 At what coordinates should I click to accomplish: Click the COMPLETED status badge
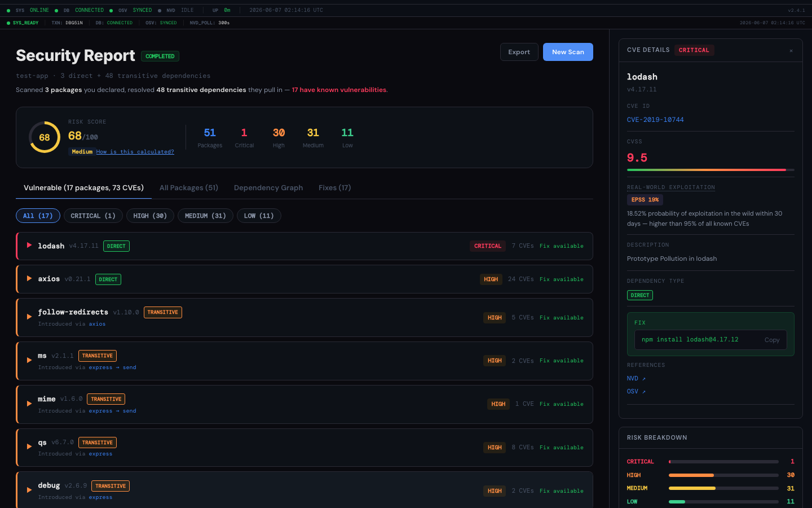click(160, 56)
